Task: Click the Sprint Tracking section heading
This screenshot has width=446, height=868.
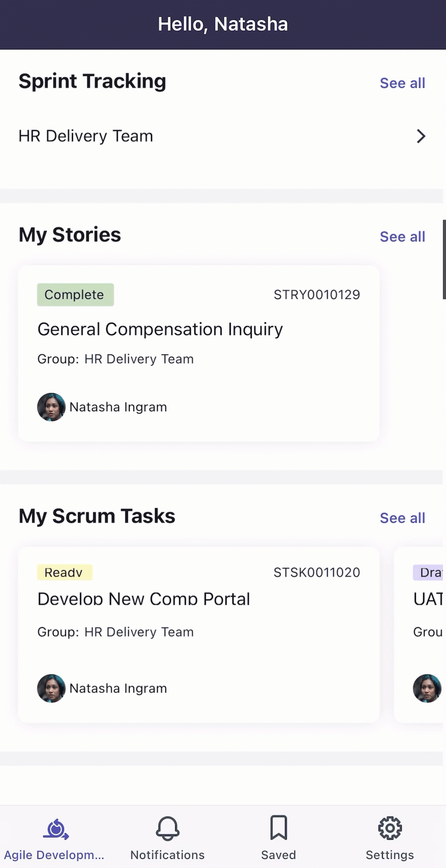Action: point(92,81)
